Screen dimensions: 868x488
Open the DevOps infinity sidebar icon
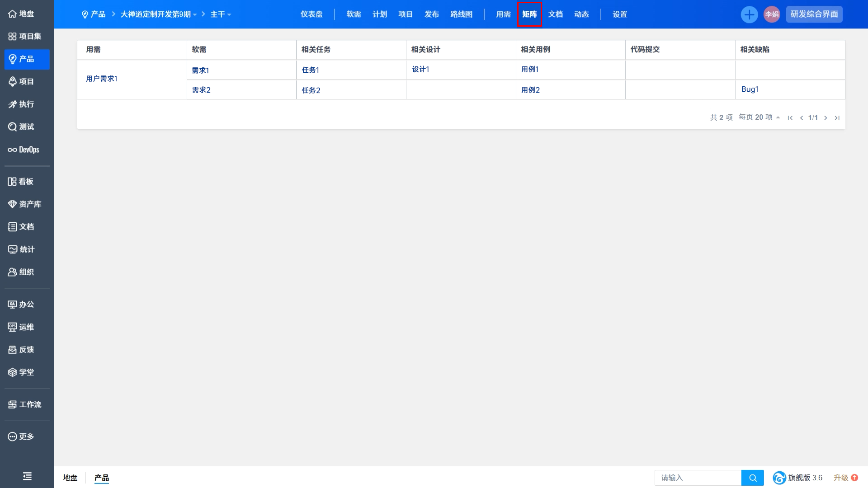(x=13, y=150)
